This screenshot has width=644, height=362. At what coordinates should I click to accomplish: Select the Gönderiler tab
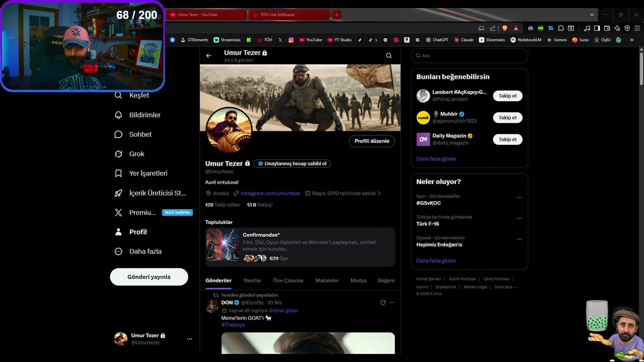(x=218, y=281)
